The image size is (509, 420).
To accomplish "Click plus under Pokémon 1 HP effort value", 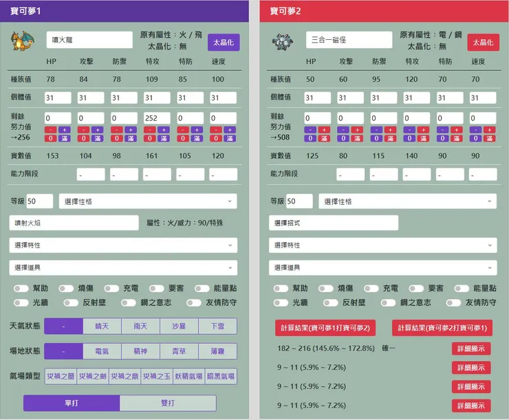I will pyautogui.click(x=64, y=130).
